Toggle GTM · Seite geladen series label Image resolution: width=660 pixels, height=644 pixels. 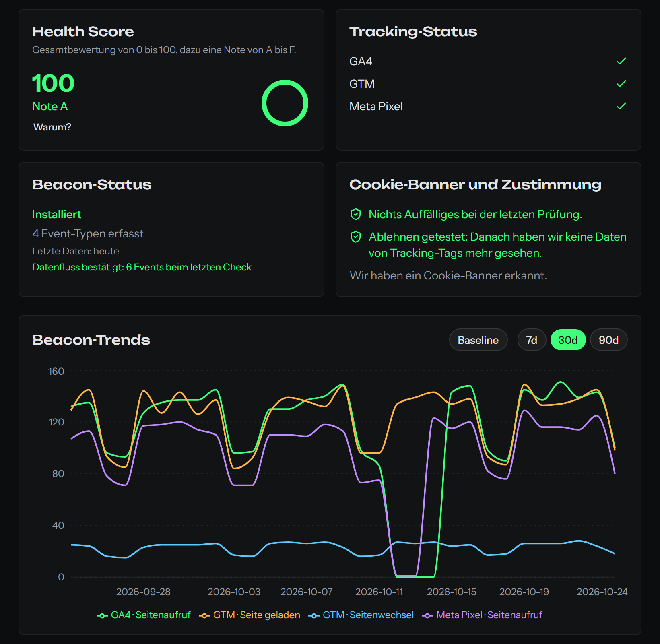pyautogui.click(x=257, y=615)
